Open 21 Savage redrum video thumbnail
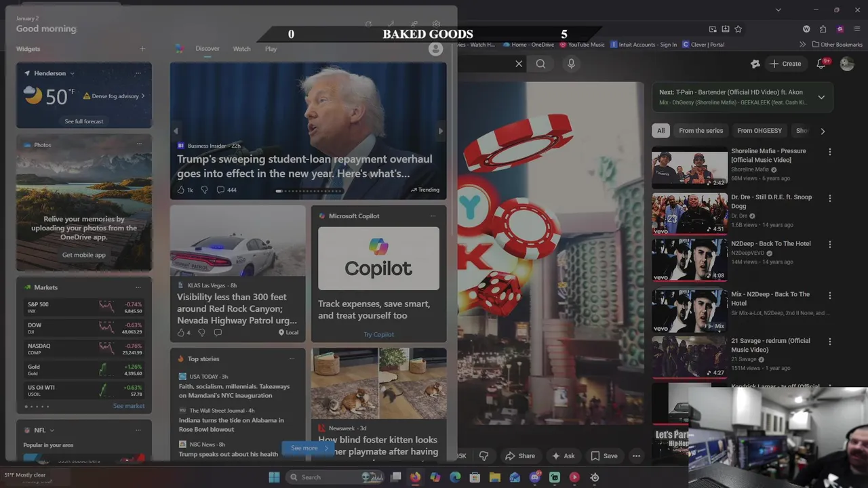868x488 pixels. [x=690, y=357]
